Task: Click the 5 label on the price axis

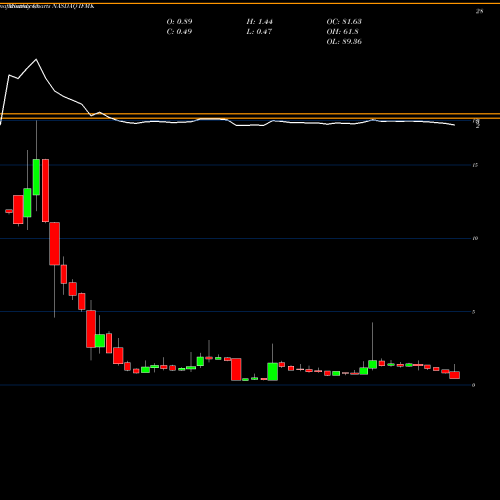Action: point(473,312)
